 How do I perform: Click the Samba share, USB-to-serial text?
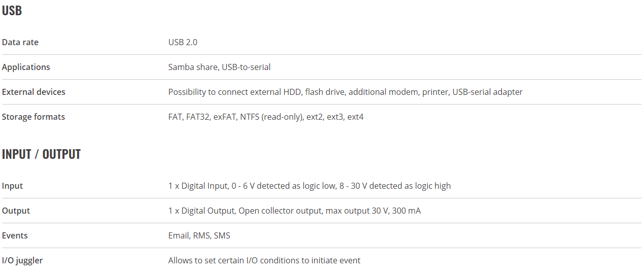click(219, 67)
